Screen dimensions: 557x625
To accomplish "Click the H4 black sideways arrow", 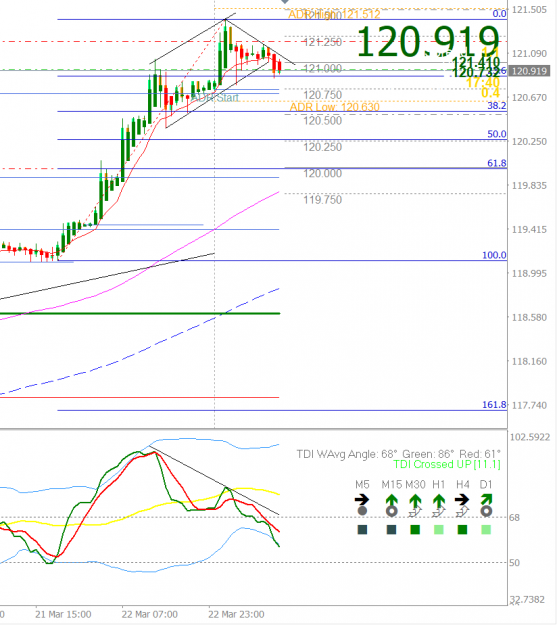I will tap(462, 499).
